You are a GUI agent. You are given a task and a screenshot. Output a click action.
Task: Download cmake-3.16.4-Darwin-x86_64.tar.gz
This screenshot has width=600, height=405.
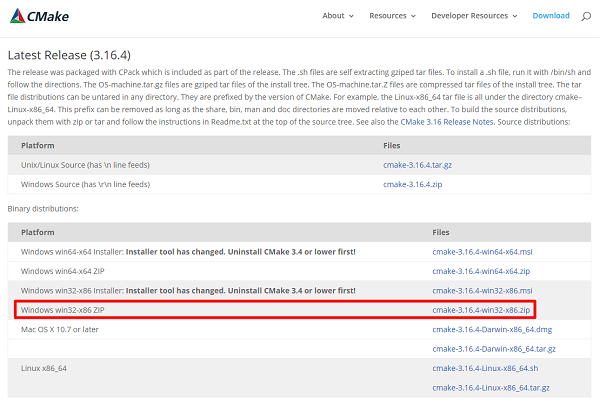(494, 349)
